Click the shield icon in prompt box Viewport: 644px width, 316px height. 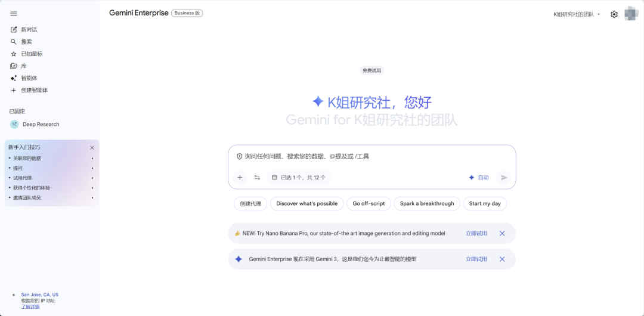[240, 157]
